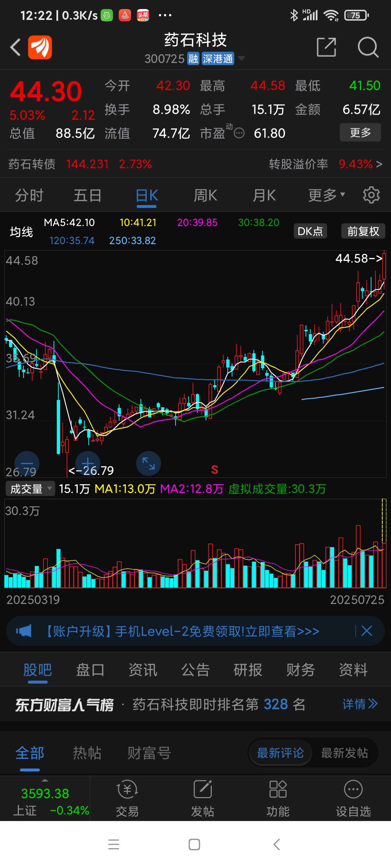
Task: Tap the share icon in the header
Action: coord(326,47)
